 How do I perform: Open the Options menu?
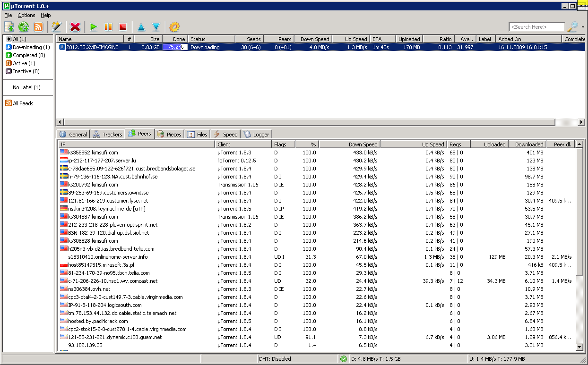26,15
